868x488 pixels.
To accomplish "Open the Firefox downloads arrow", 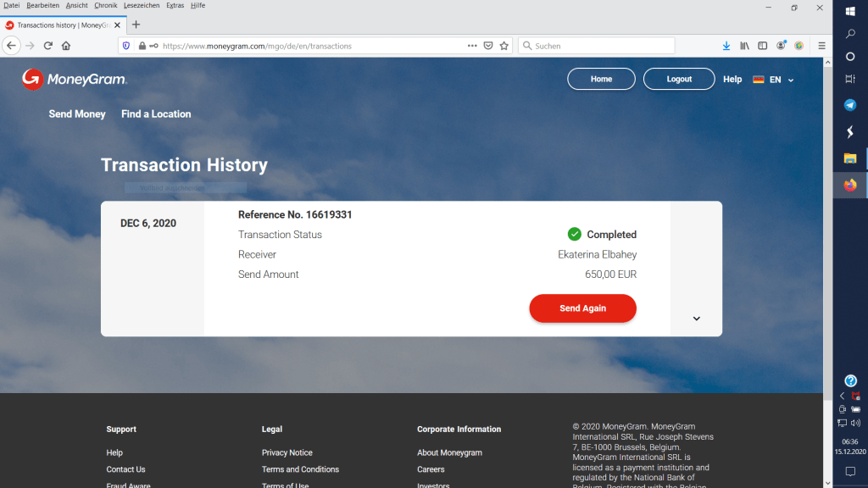I will [726, 46].
